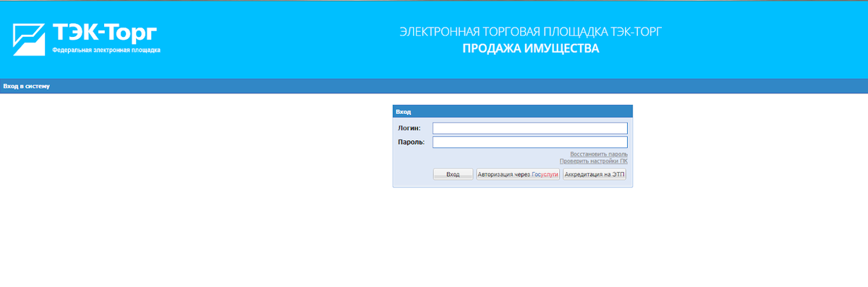The width and height of the screenshot is (868, 287).
Task: Click the Вход button
Action: (453, 174)
